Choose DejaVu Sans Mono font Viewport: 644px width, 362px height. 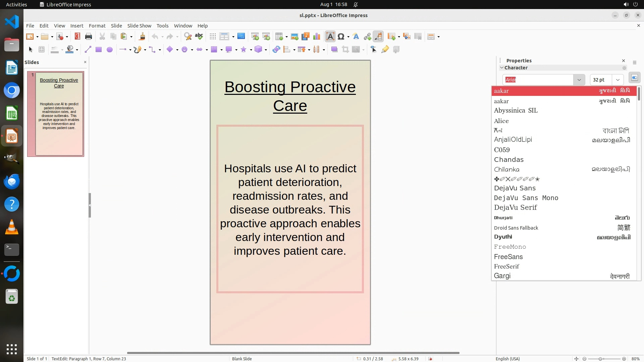[526, 198]
